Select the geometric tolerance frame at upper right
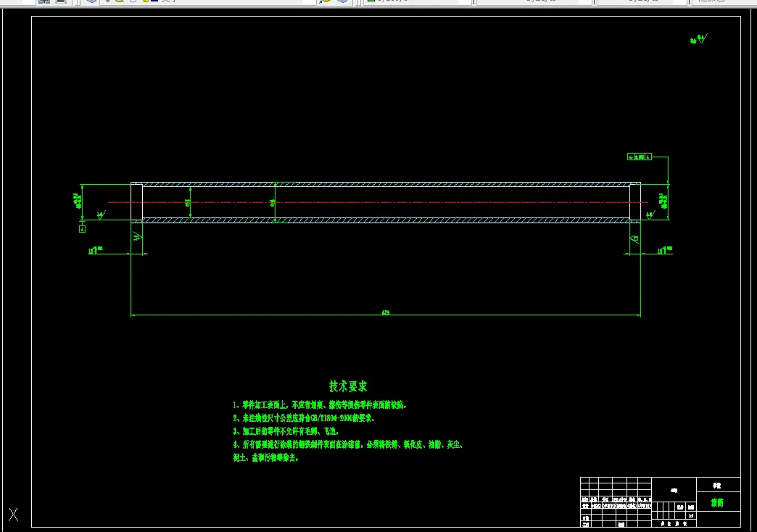The height and width of the screenshot is (532, 757). pos(640,157)
